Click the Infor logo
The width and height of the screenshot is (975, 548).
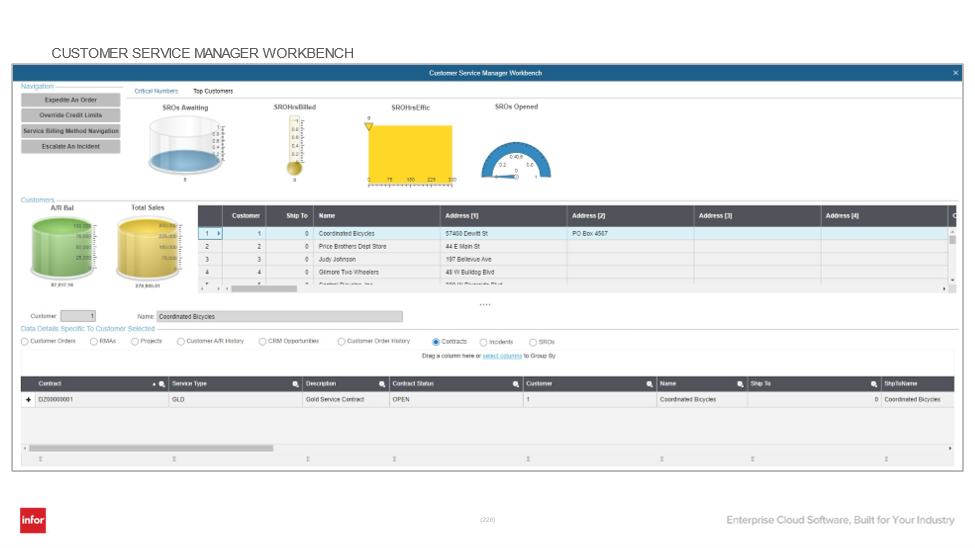pyautogui.click(x=33, y=520)
